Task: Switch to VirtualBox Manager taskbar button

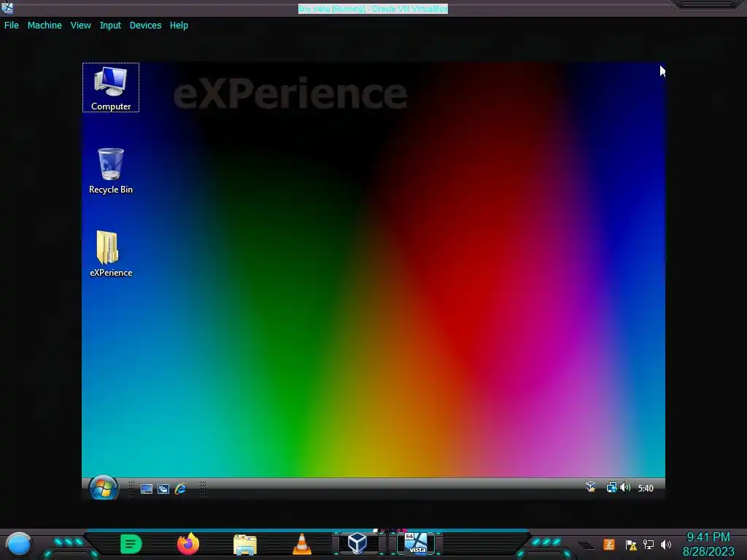Action: coord(357,543)
